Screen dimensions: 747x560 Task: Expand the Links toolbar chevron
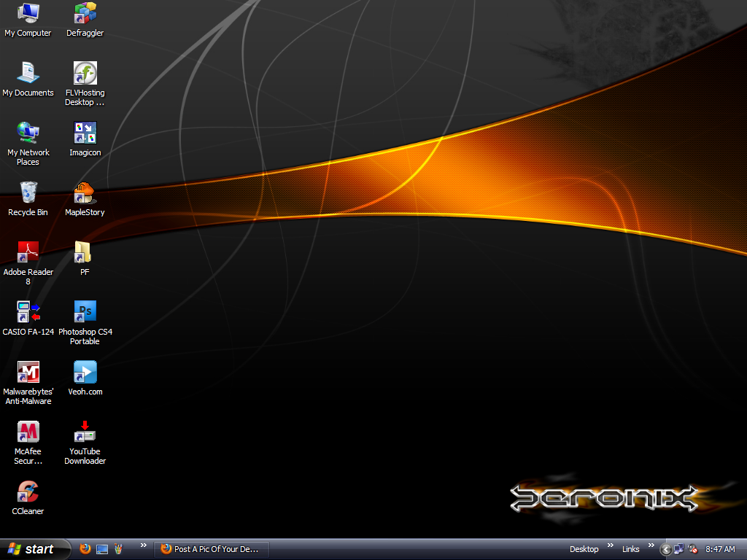pos(650,547)
